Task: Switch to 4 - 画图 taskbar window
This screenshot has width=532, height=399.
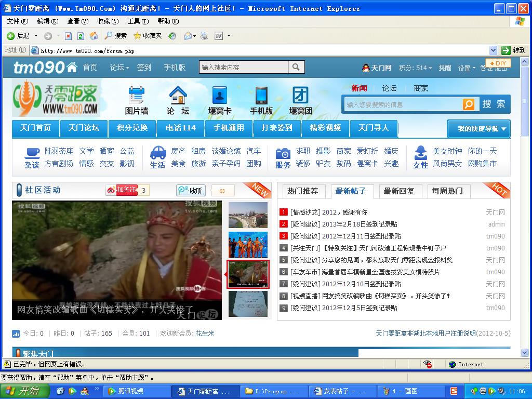Action: 411,391
